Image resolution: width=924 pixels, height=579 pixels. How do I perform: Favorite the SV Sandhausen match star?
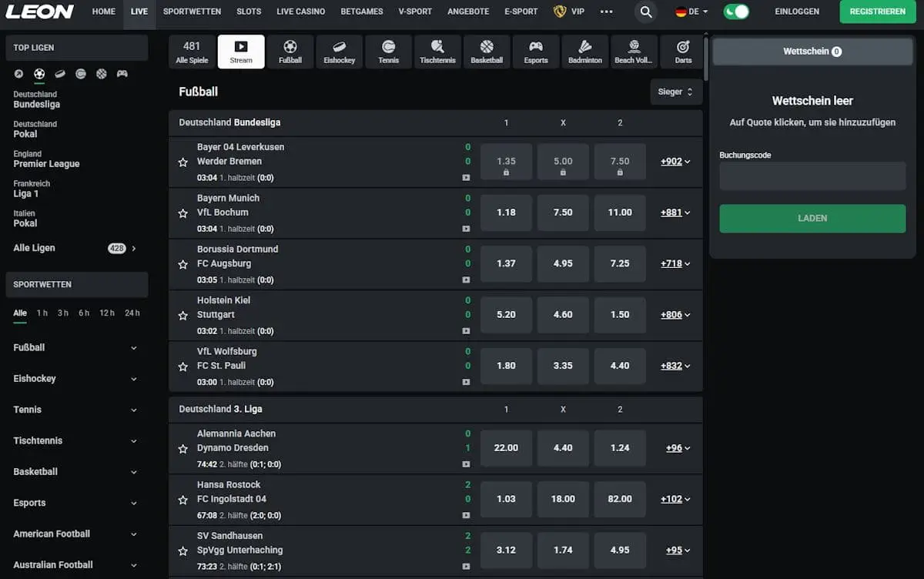(x=182, y=551)
